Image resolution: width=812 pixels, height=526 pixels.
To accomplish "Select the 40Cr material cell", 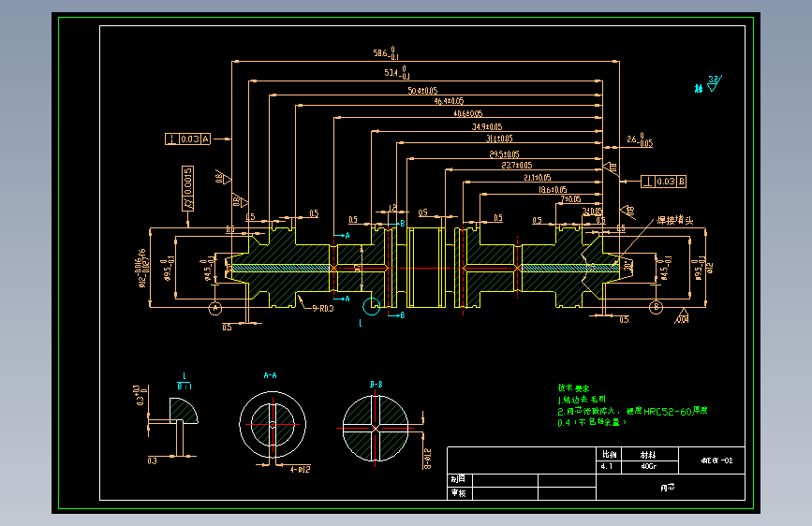I will tap(650, 467).
